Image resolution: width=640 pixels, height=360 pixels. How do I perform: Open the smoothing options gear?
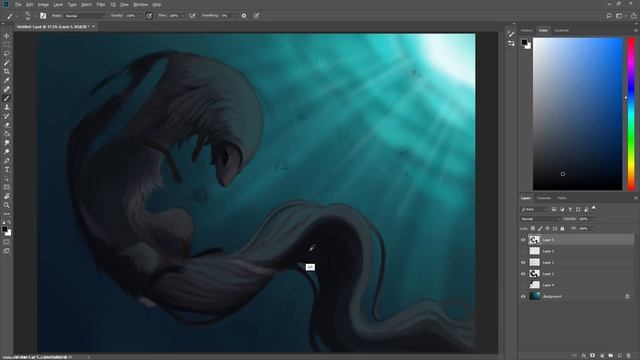click(244, 16)
